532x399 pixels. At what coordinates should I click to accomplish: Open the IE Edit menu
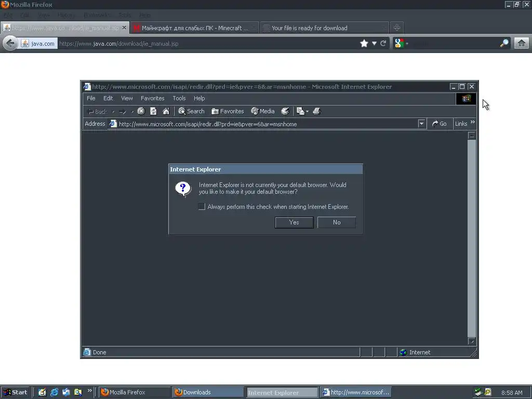tap(108, 98)
